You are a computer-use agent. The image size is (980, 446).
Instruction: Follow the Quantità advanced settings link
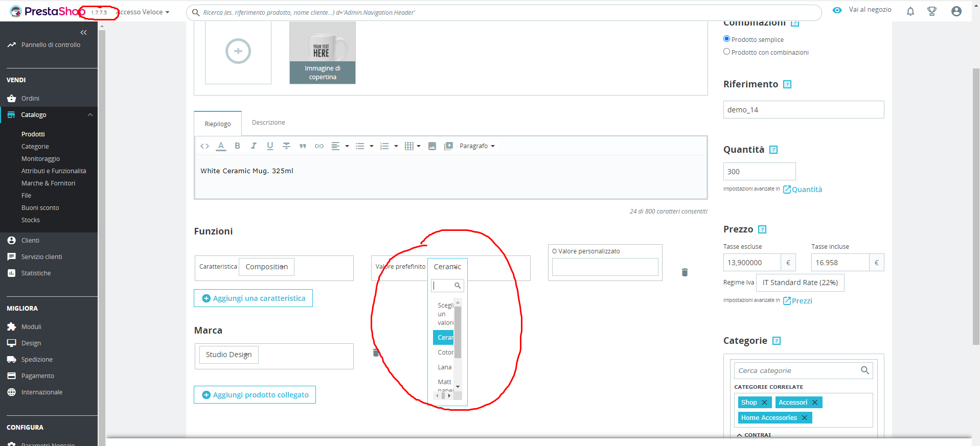[803, 190]
